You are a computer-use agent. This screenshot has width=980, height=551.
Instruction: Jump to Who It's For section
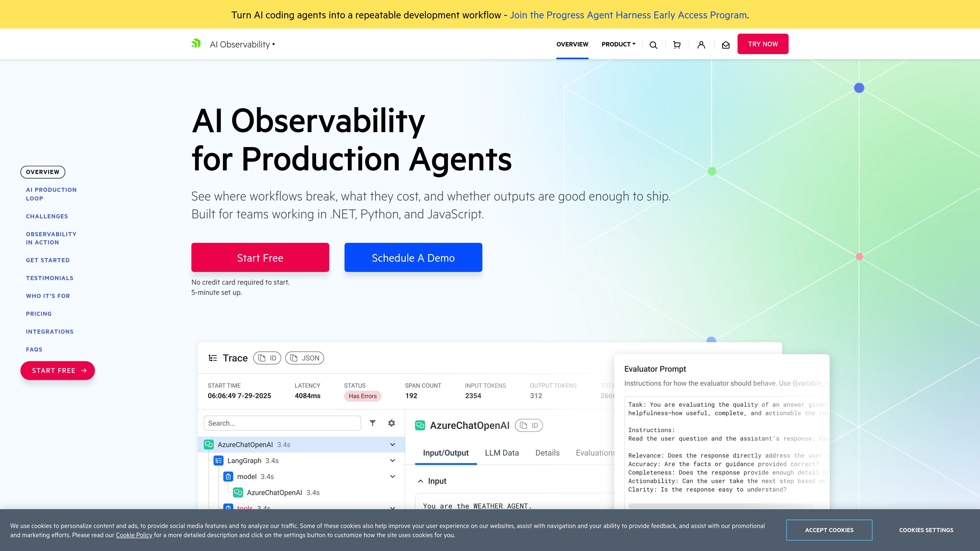(x=48, y=296)
